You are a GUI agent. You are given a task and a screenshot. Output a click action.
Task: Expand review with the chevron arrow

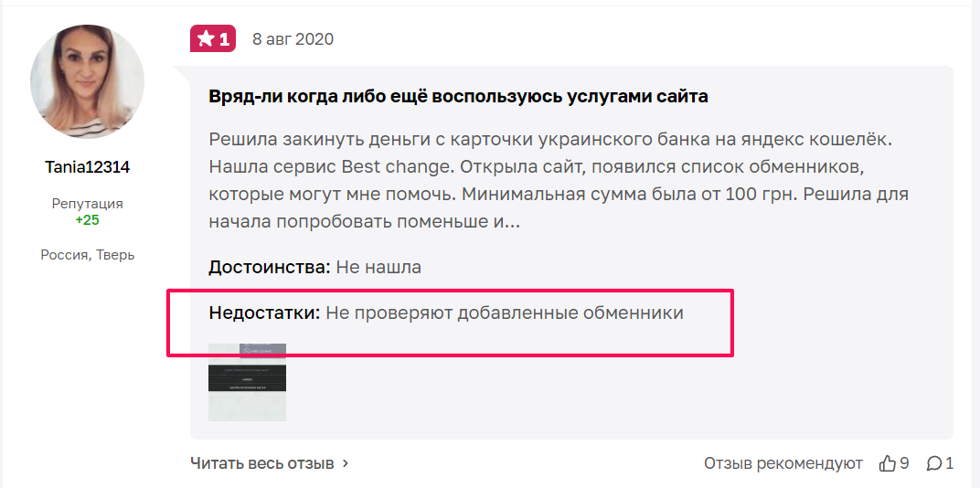pos(346,463)
